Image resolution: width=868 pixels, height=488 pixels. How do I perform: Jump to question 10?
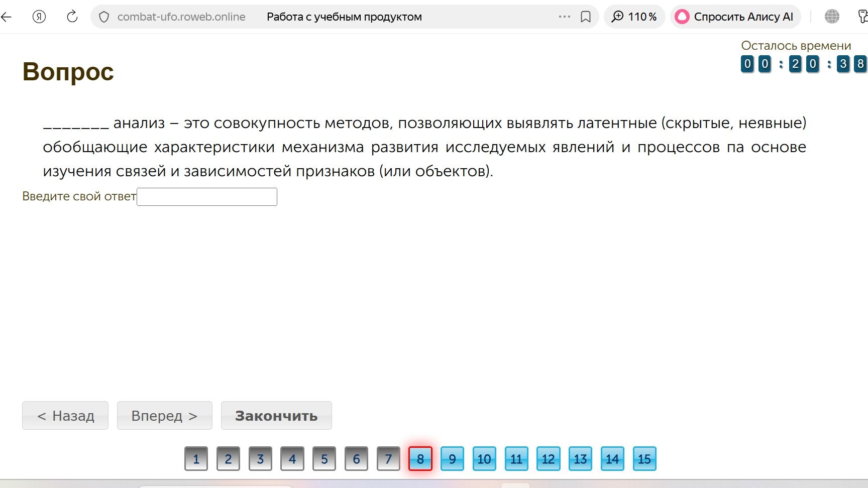tap(484, 459)
